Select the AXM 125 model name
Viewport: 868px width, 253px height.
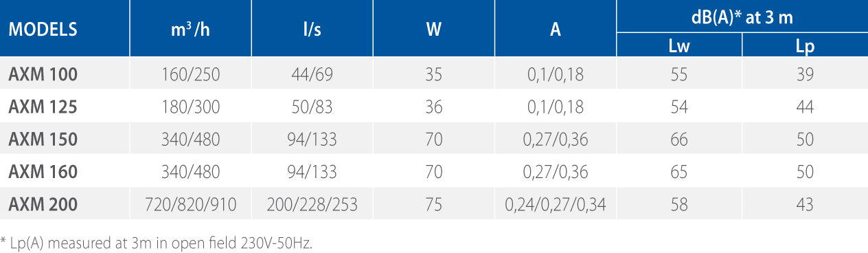(43, 107)
